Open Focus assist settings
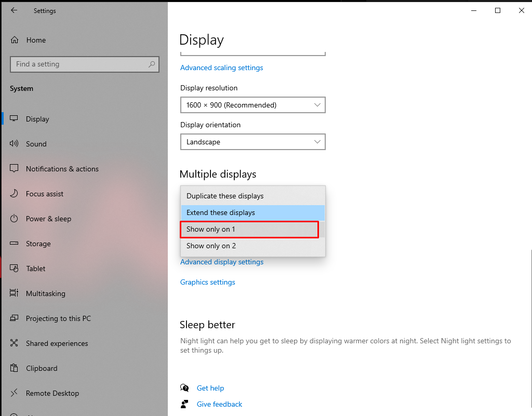This screenshot has height=416, width=532. (x=14, y=194)
